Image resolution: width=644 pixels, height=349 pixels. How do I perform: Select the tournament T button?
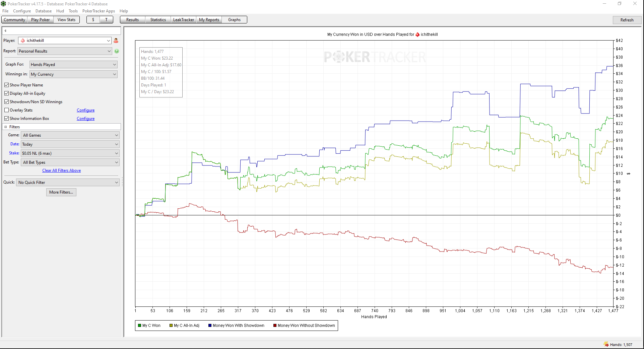(106, 20)
